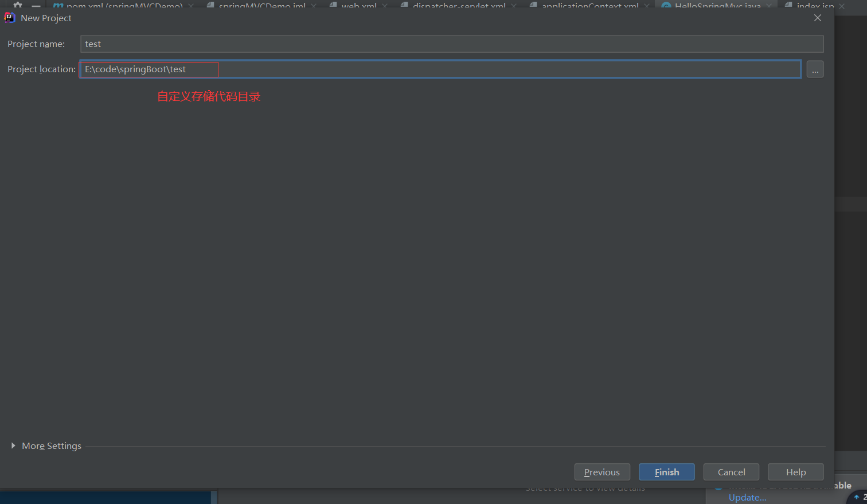
Task: Switch to the springMVCDemo.iml editor tab
Action: [x=261, y=5]
